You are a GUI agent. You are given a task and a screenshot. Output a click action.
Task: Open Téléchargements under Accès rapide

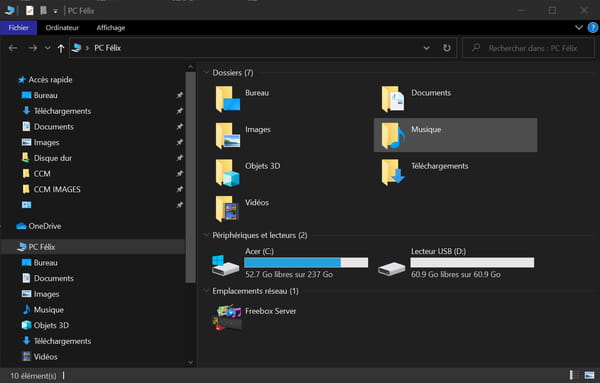pyautogui.click(x=62, y=111)
